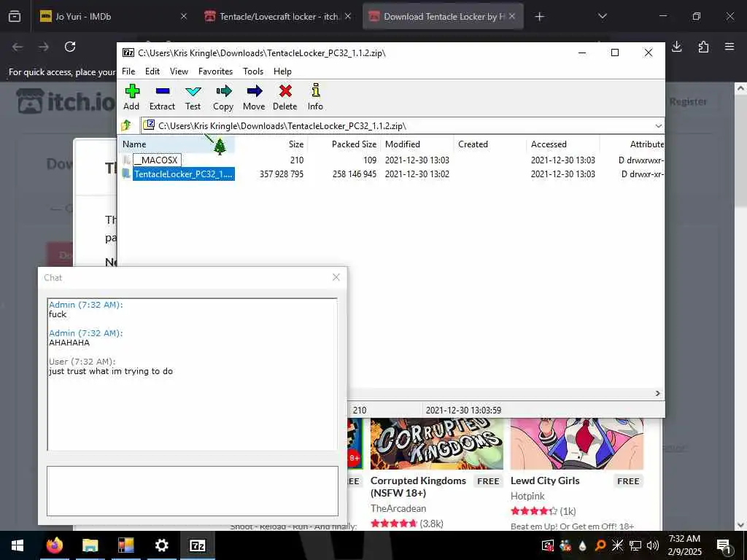
Task: Open the File menu in 7-Zip
Action: click(x=128, y=71)
